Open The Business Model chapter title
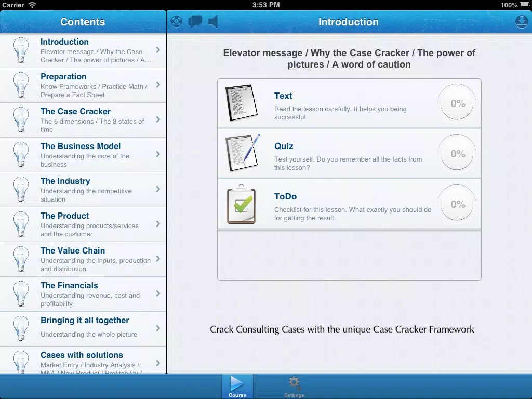This screenshot has height=399, width=532. (81, 146)
